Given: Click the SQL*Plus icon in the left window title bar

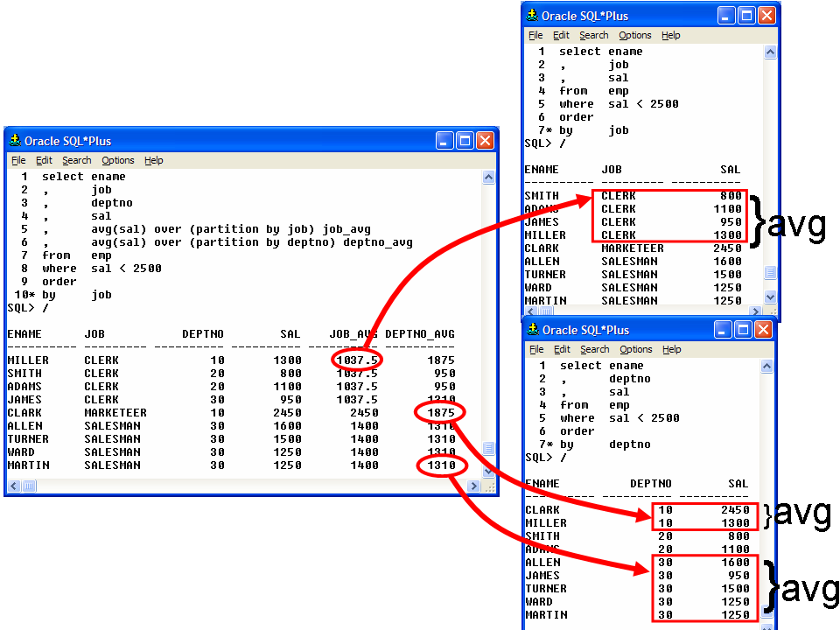Looking at the screenshot, I should tap(15, 141).
